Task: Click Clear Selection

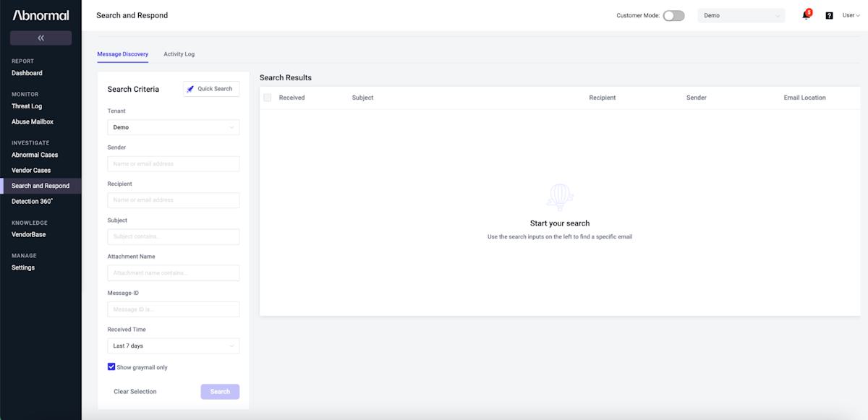Action: (135, 391)
